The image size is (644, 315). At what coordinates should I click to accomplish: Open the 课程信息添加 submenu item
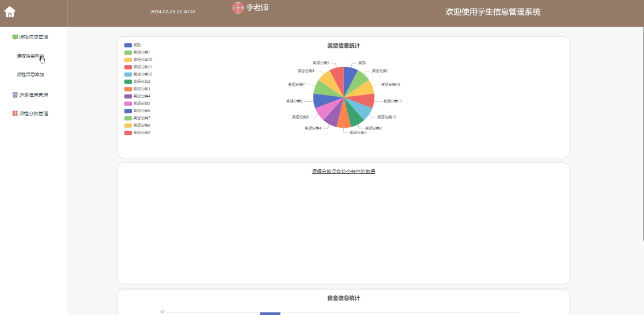point(31,75)
